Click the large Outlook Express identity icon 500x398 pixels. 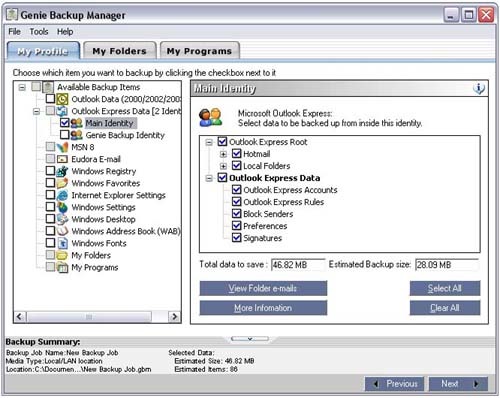pos(210,117)
